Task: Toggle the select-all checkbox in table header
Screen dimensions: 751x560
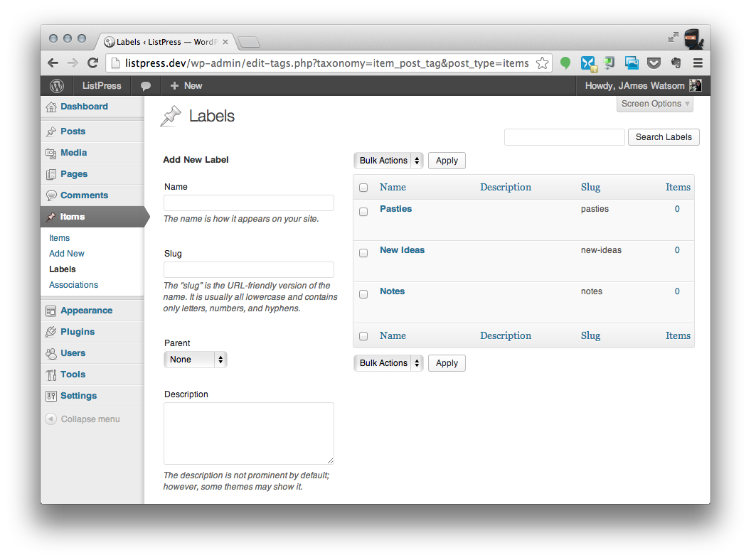Action: tap(363, 188)
